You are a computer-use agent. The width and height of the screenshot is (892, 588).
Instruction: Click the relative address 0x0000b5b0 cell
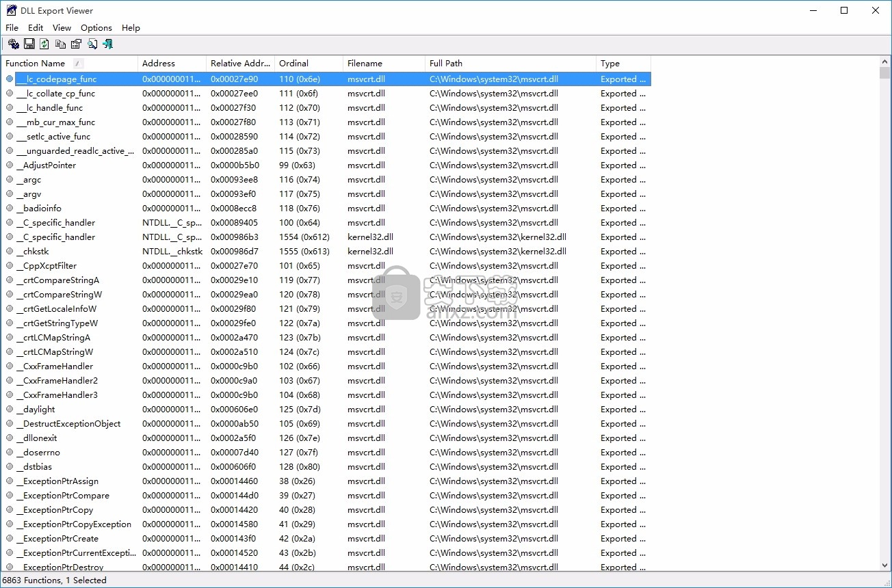pyautogui.click(x=235, y=165)
